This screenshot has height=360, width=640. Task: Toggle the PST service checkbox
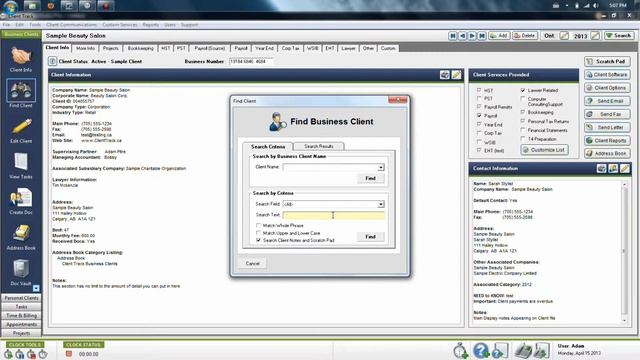point(479,98)
